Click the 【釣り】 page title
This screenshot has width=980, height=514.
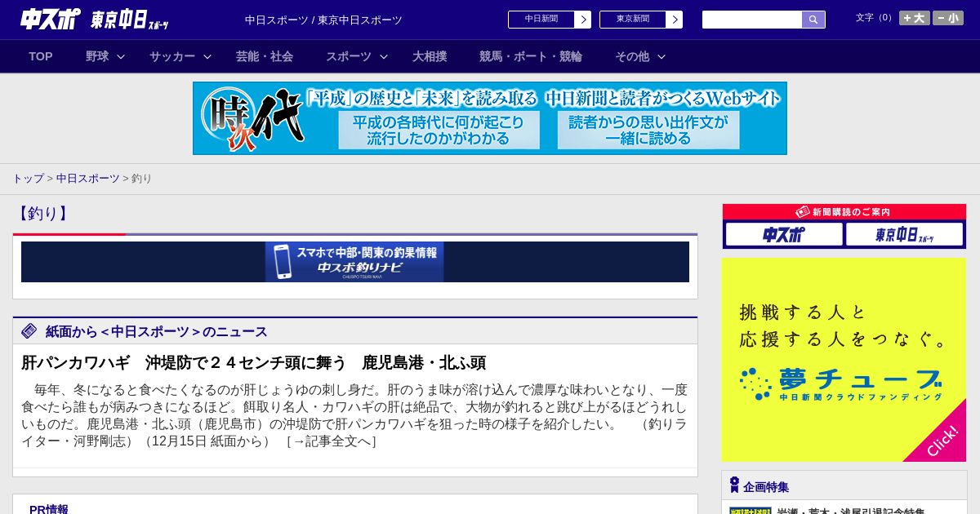tap(42, 214)
